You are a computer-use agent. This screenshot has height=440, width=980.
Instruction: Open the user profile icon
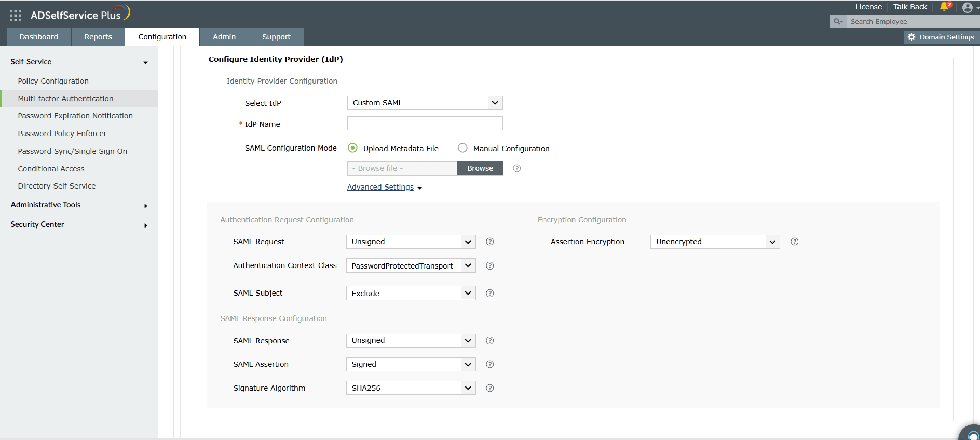[967, 7]
